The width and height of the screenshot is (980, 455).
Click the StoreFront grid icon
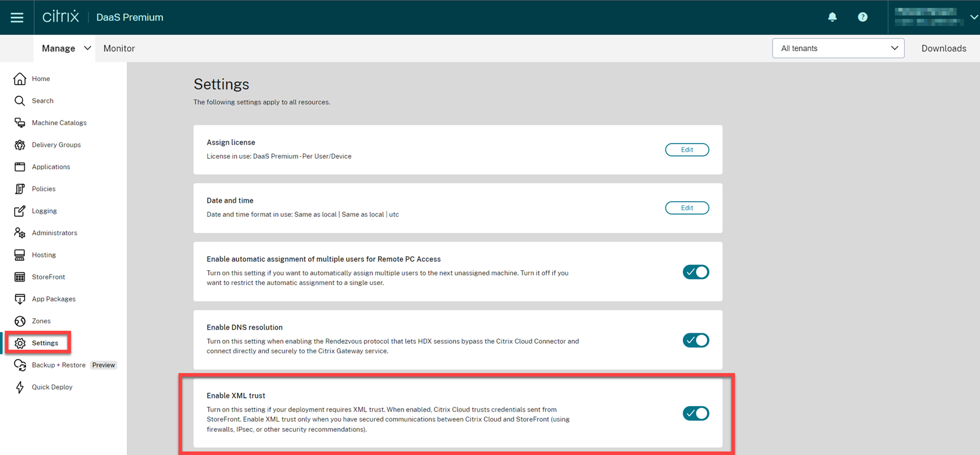pyautogui.click(x=20, y=277)
